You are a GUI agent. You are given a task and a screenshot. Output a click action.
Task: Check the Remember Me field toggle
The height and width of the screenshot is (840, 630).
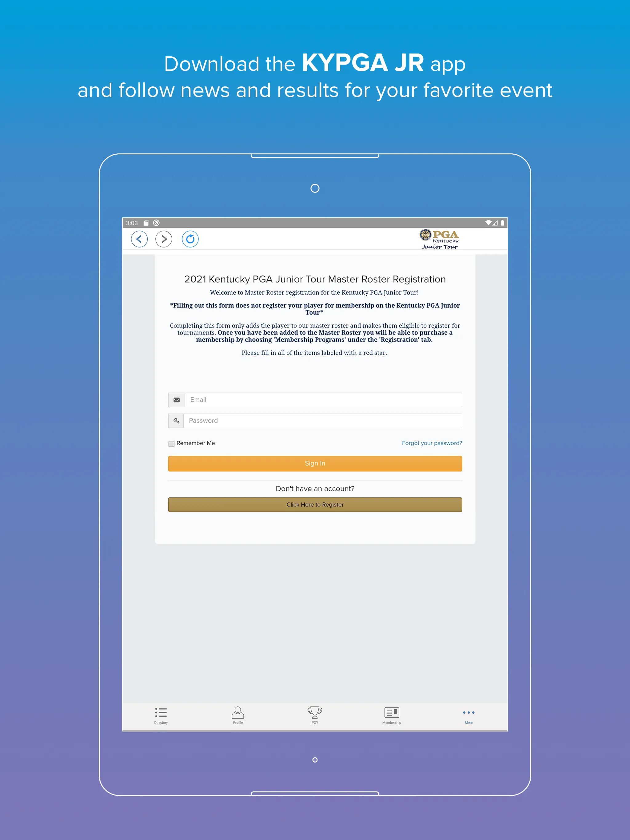coord(171,443)
